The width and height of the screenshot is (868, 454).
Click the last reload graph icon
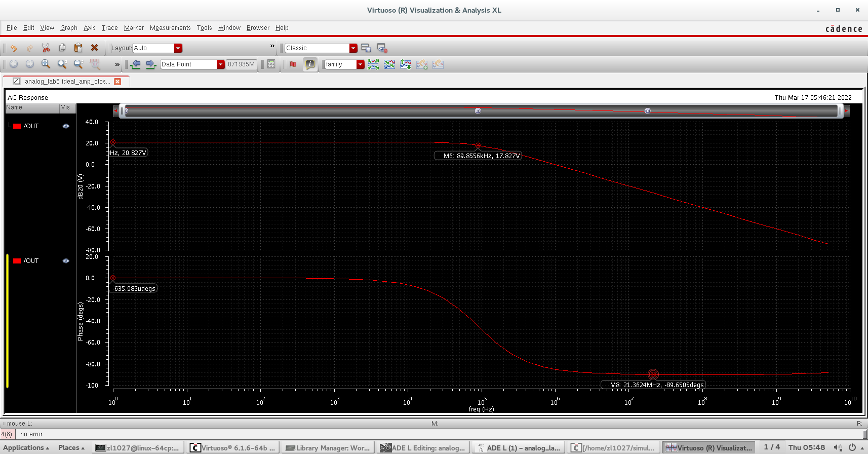pyautogui.click(x=438, y=64)
